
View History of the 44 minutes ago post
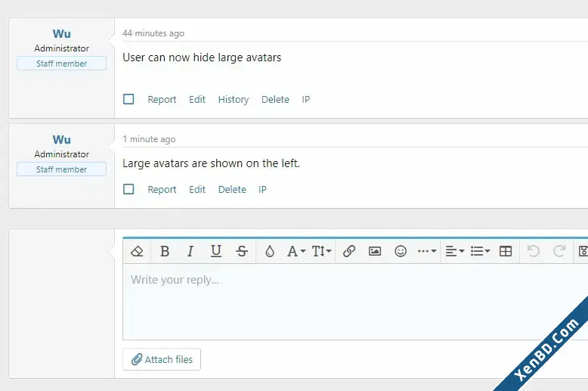(x=234, y=99)
